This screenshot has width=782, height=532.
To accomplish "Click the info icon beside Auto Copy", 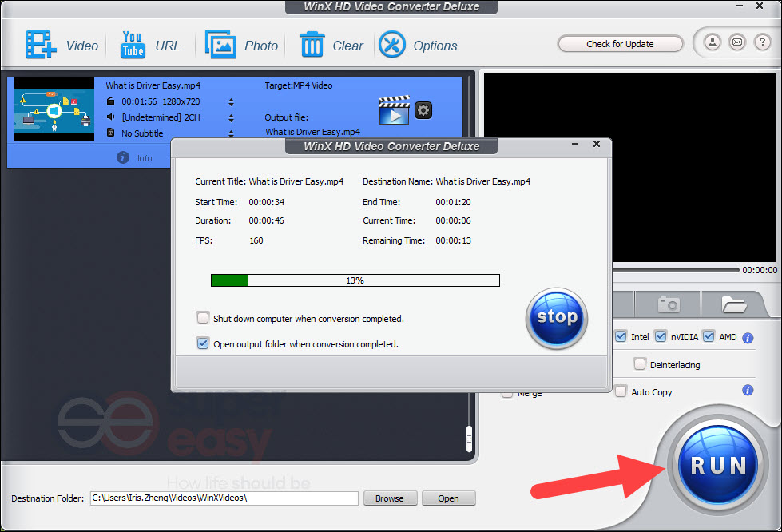I will (x=748, y=391).
